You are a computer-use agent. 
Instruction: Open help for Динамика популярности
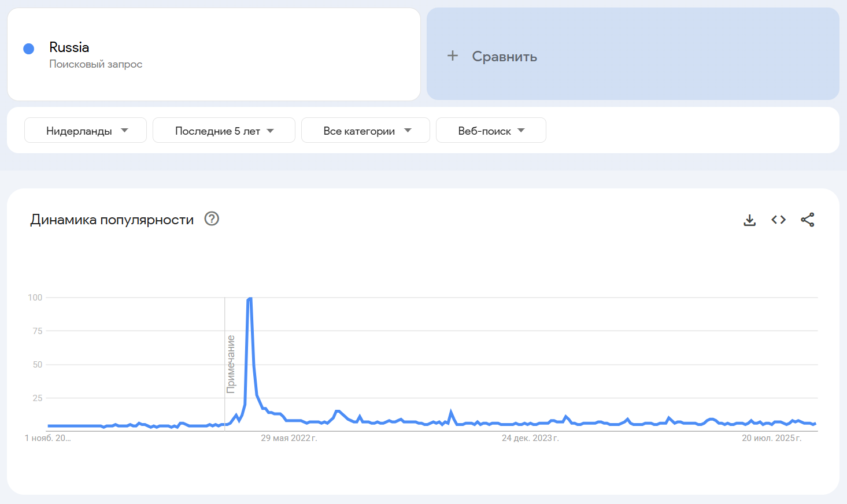pyautogui.click(x=212, y=219)
